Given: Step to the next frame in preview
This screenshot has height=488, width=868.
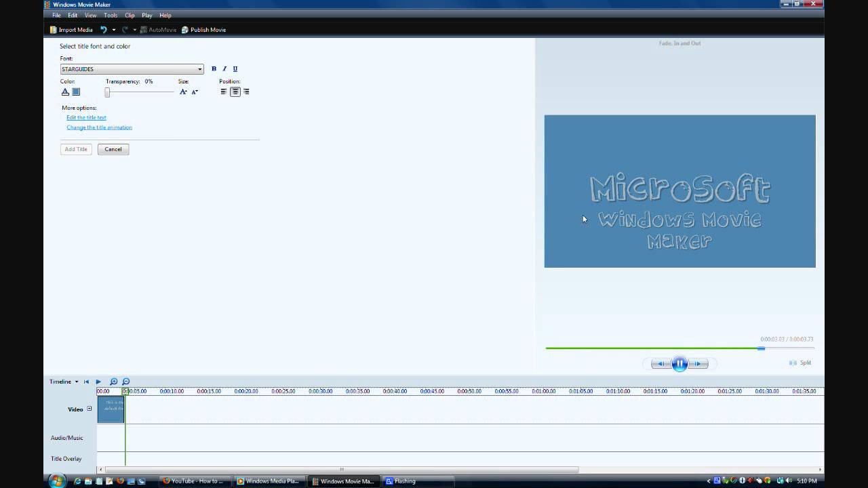Looking at the screenshot, I should pyautogui.click(x=698, y=364).
